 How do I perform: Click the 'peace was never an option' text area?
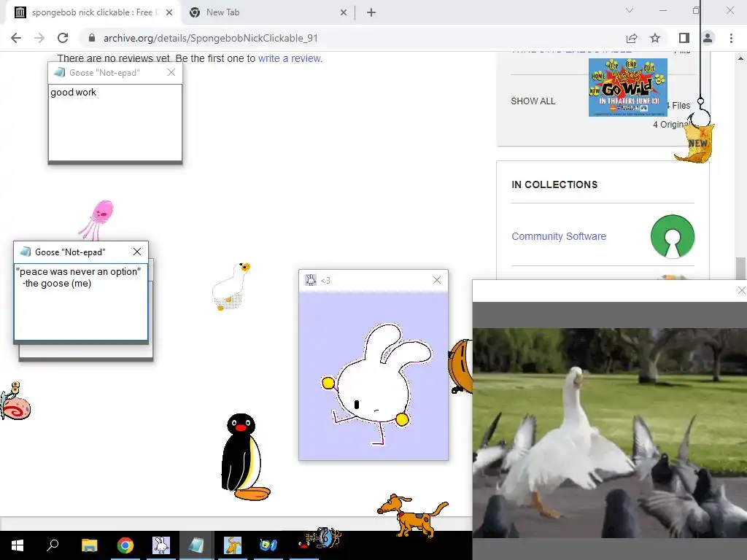point(81,302)
